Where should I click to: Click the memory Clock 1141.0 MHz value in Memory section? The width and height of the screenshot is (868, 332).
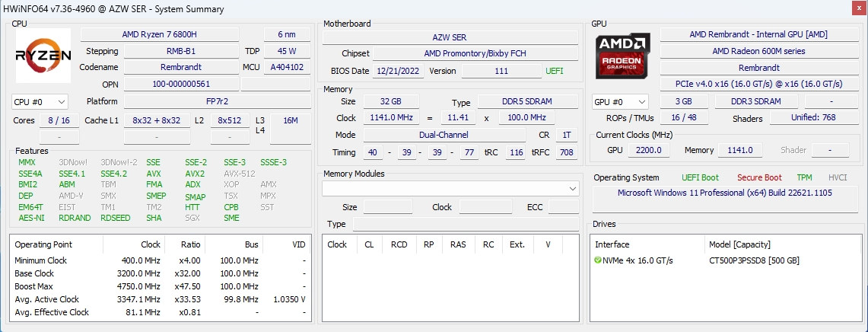391,117
